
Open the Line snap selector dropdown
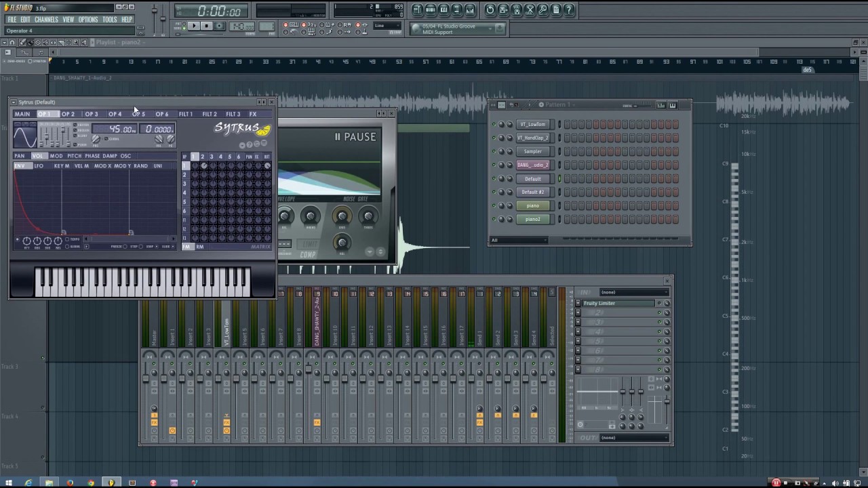coord(387,26)
